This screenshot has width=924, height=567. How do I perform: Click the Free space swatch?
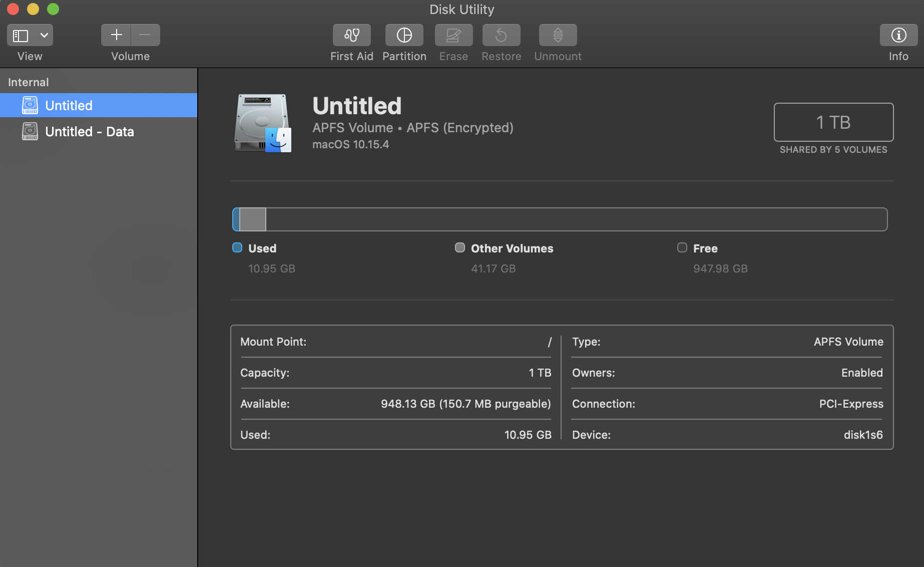[x=682, y=247]
